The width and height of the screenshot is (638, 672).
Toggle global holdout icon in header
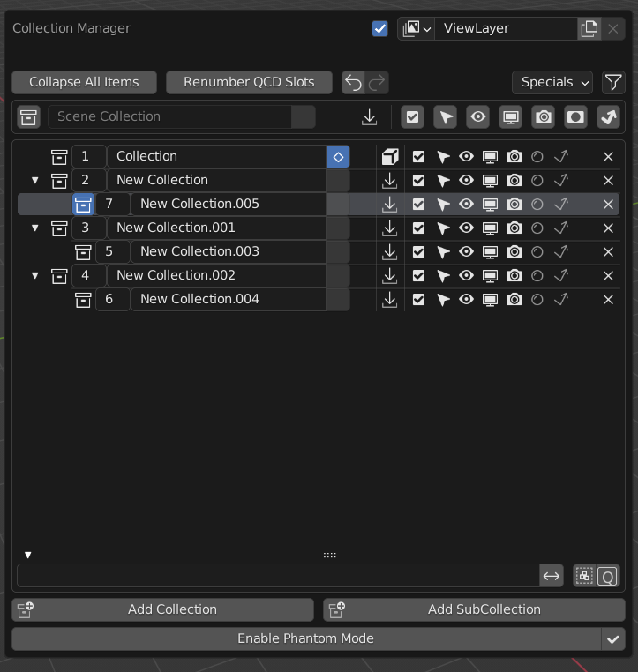click(x=575, y=117)
